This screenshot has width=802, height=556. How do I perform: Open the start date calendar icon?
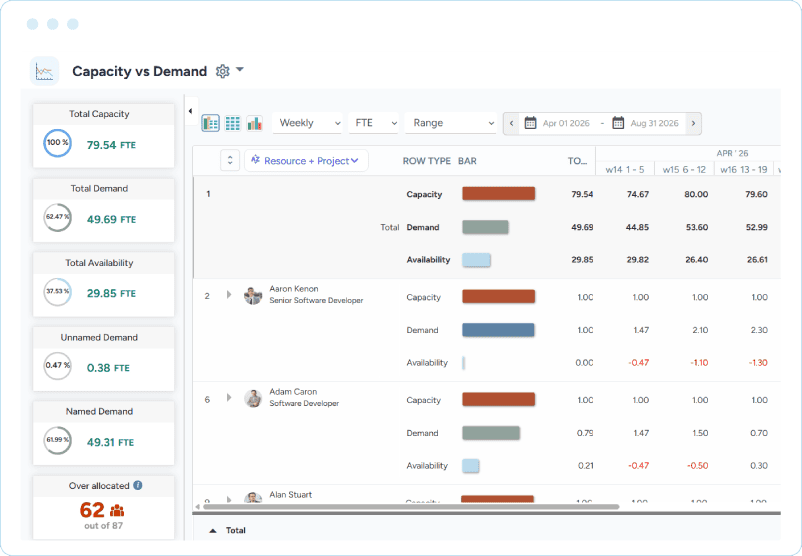pyautogui.click(x=530, y=123)
